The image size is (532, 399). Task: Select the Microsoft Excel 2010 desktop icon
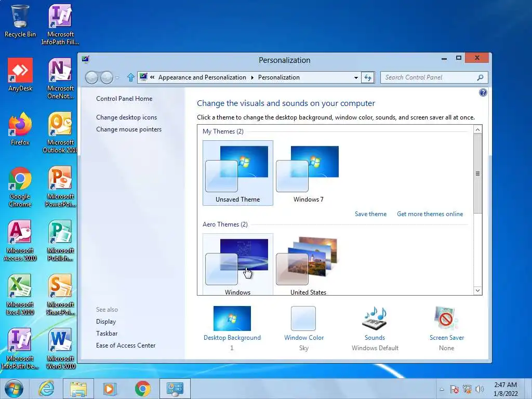coord(20,295)
